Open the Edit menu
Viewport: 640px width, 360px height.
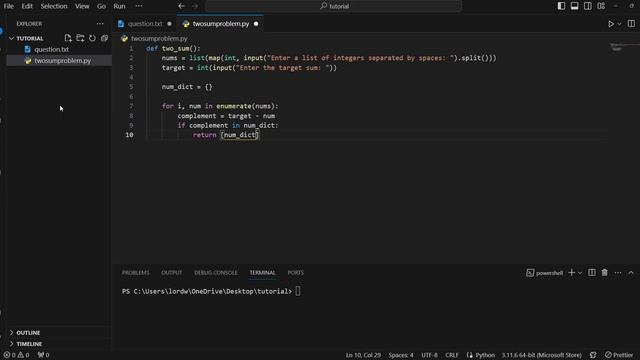click(x=27, y=6)
